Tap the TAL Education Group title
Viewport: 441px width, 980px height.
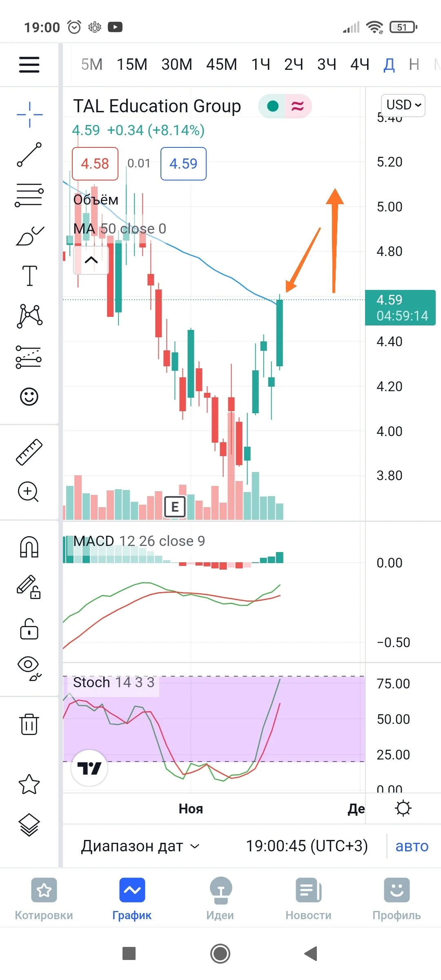click(157, 106)
